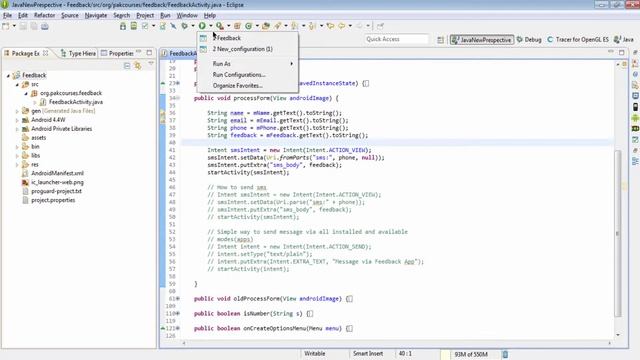640x360 pixels.
Task: Switch to the Type Hierarchy tab
Action: coord(78,53)
